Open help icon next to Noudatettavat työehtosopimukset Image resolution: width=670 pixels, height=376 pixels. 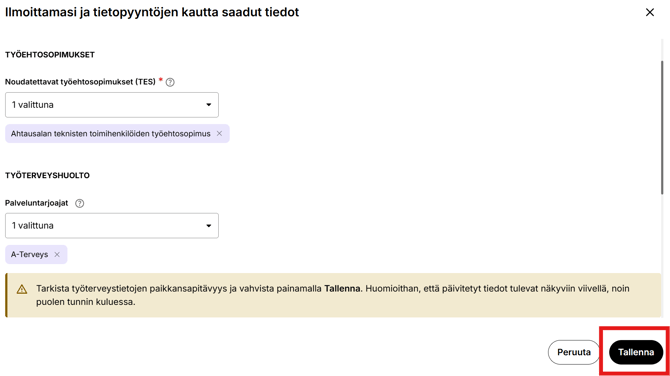tap(170, 82)
